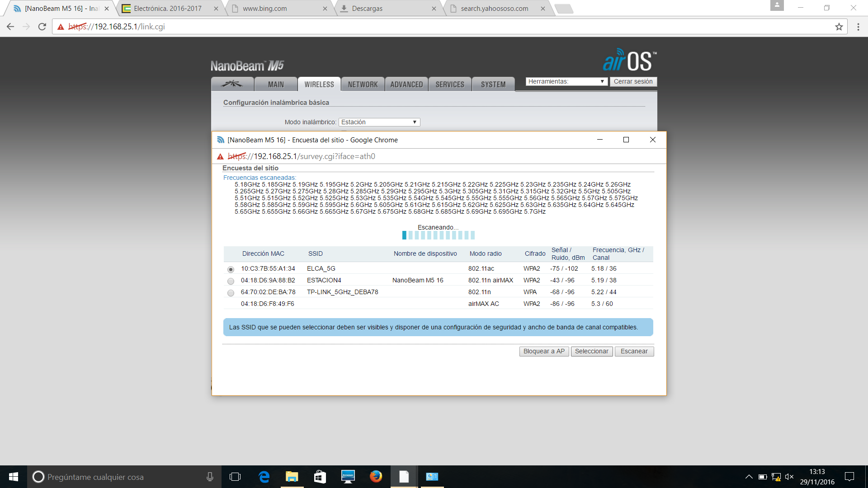This screenshot has width=868, height=488.
Task: Click the Escaneando progress bar
Action: [438, 235]
